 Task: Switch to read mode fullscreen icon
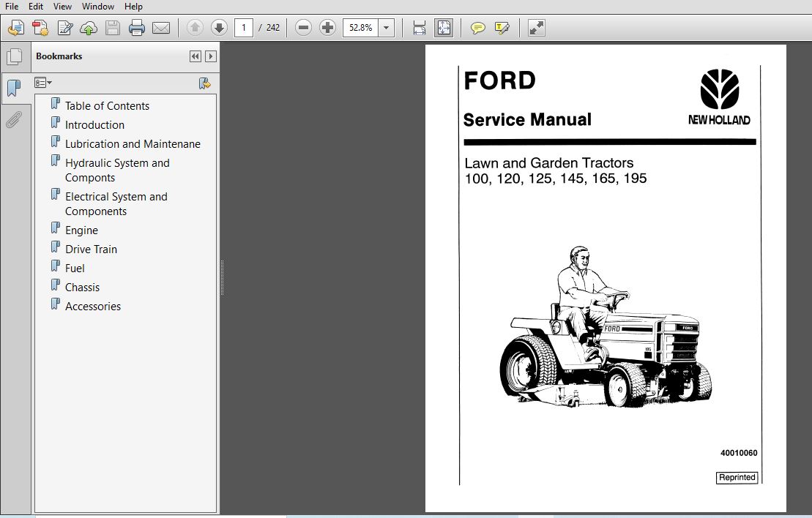pyautogui.click(x=537, y=28)
